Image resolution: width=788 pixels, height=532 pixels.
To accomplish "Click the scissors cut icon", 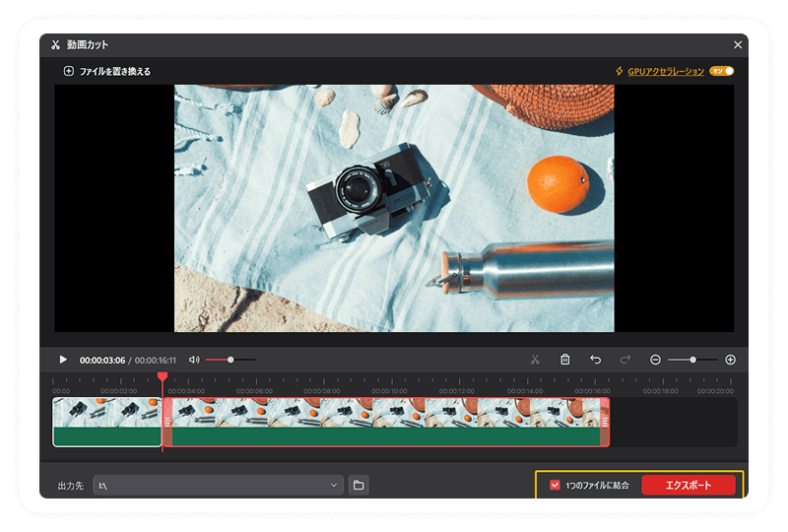I will pos(535,360).
